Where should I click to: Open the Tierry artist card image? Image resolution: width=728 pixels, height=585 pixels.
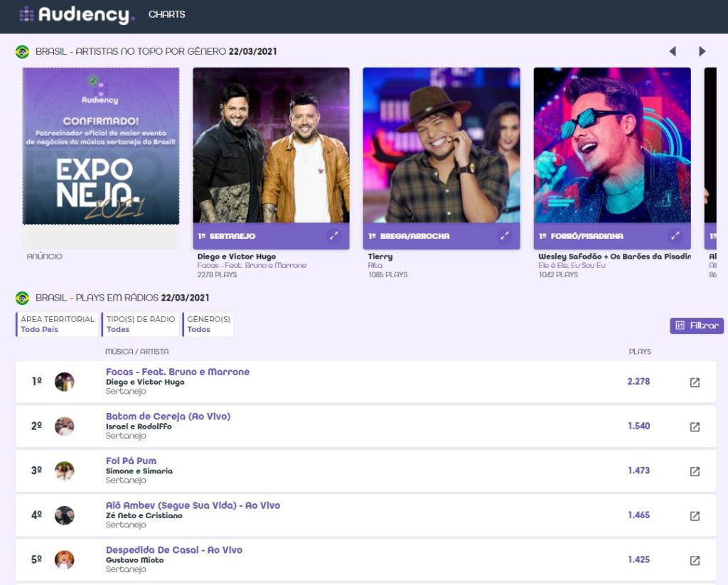pyautogui.click(x=441, y=145)
